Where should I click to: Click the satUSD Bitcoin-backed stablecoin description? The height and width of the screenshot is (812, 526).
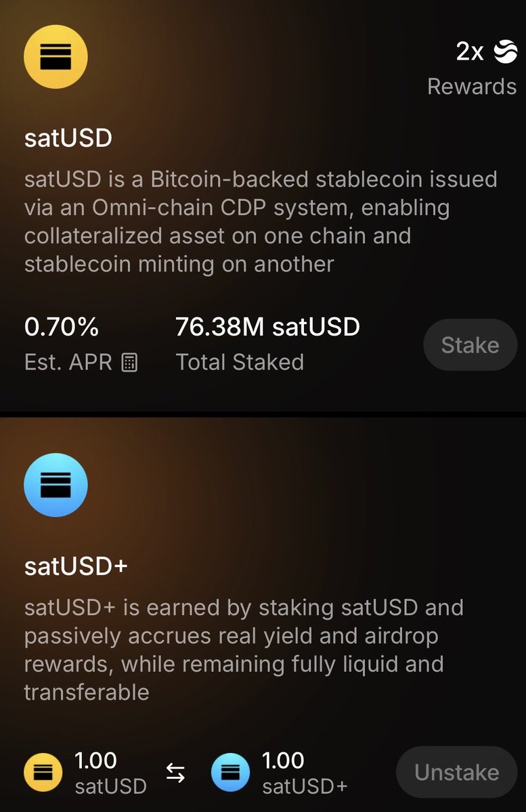click(261, 221)
